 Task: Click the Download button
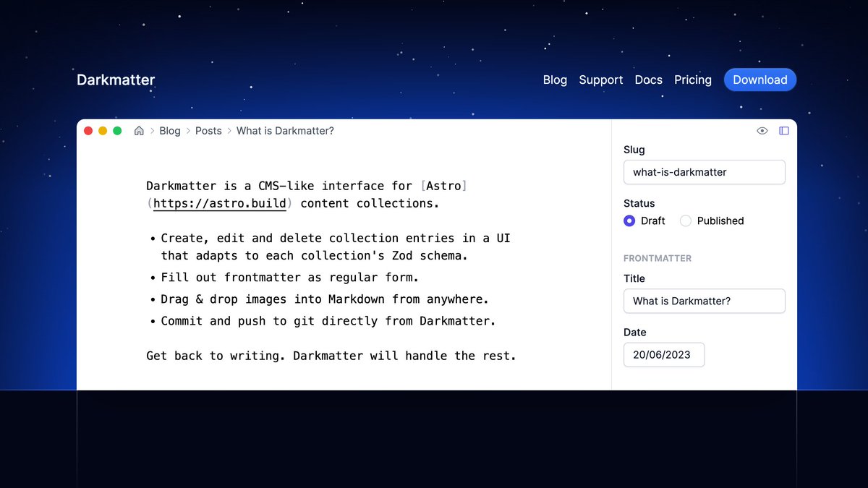point(760,80)
